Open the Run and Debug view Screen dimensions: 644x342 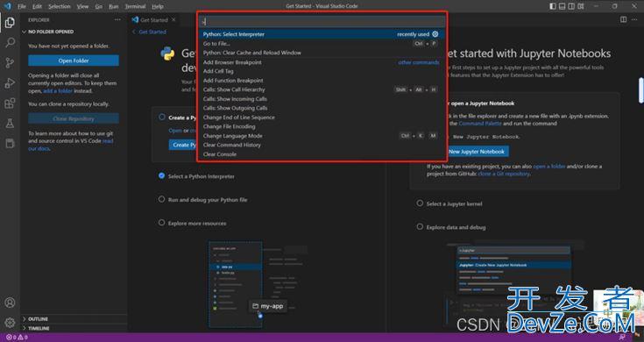click(x=10, y=82)
